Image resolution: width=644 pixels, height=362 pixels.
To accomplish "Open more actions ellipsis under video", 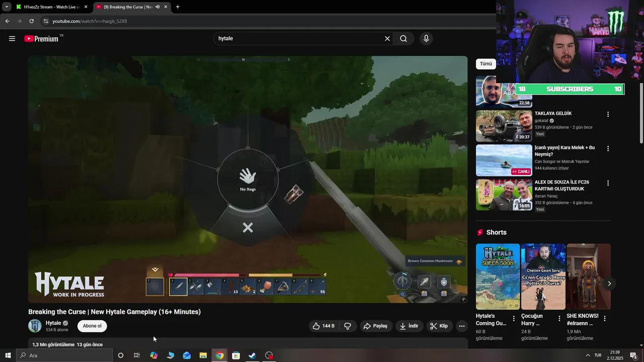I will pos(462,326).
